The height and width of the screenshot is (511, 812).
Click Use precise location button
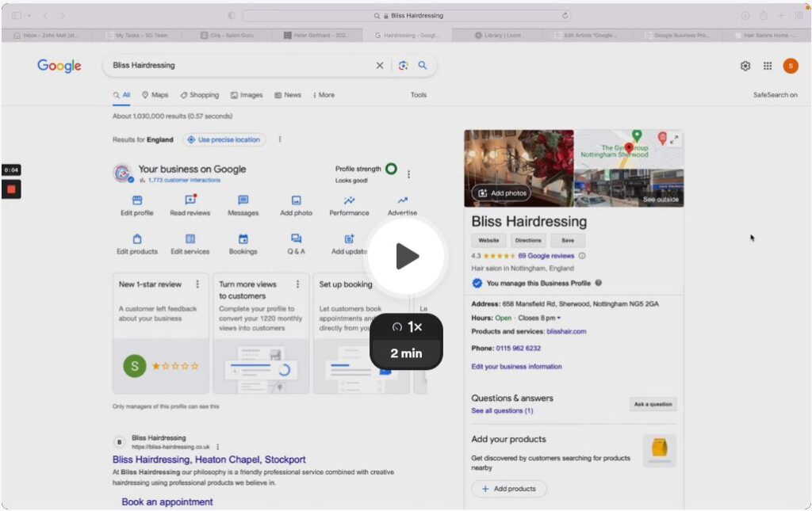coord(224,139)
